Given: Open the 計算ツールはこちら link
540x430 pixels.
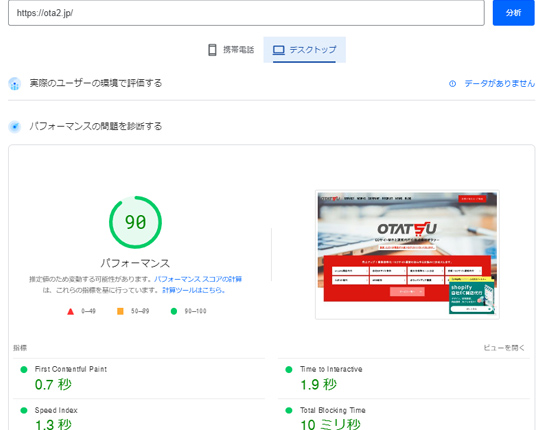Looking at the screenshot, I should pos(194,290).
